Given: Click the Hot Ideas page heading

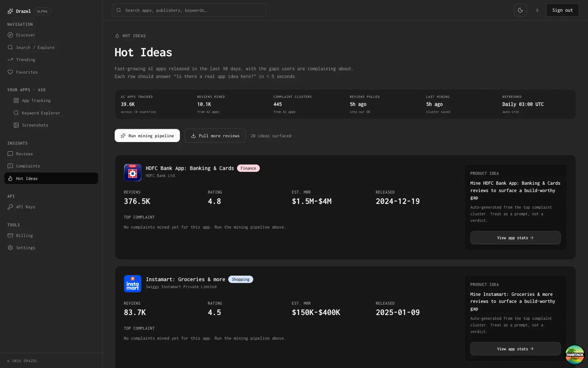Looking at the screenshot, I should tap(143, 52).
